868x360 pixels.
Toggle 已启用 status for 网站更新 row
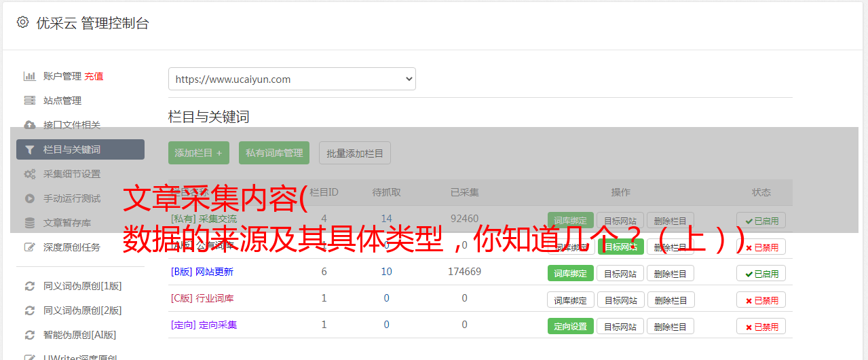pos(761,273)
